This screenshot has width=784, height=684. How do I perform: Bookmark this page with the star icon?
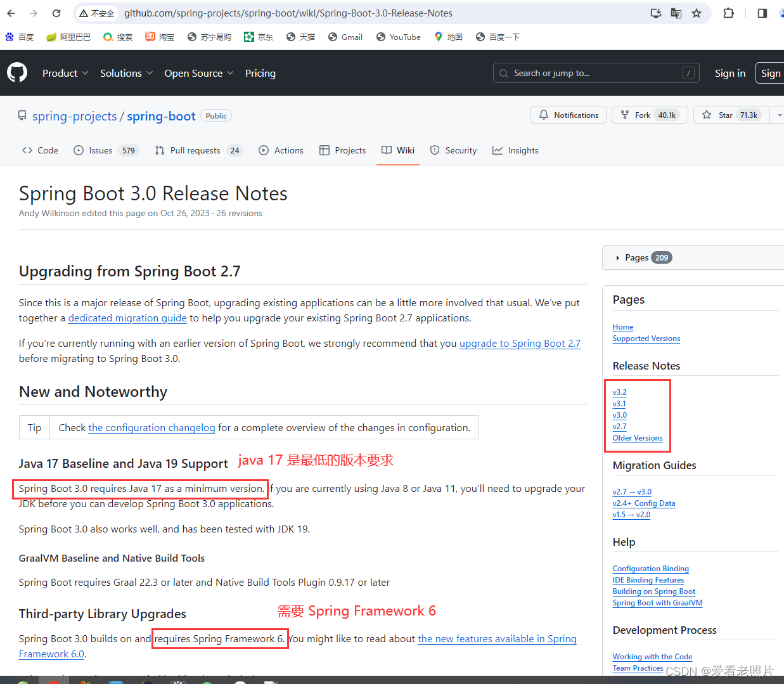tap(697, 13)
